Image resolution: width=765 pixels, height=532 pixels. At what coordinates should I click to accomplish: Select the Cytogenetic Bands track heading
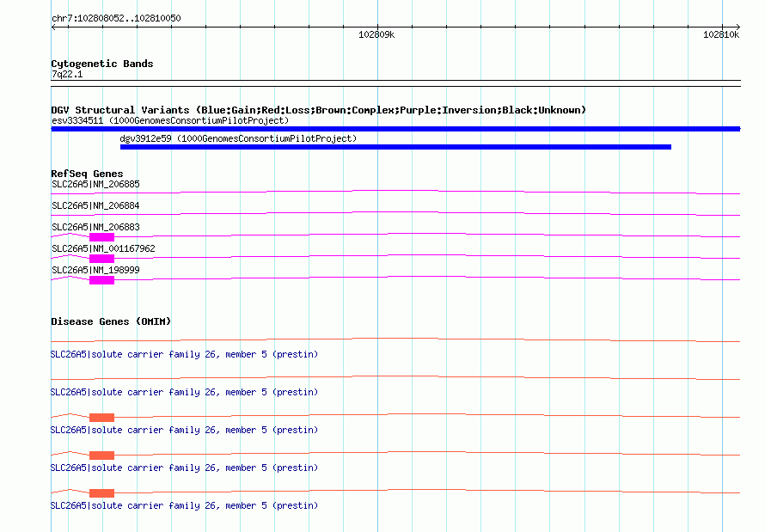tap(102, 64)
